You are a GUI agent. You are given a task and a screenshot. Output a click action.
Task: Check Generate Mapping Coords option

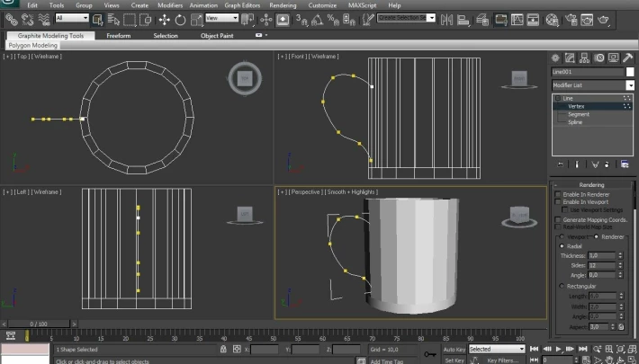point(558,219)
